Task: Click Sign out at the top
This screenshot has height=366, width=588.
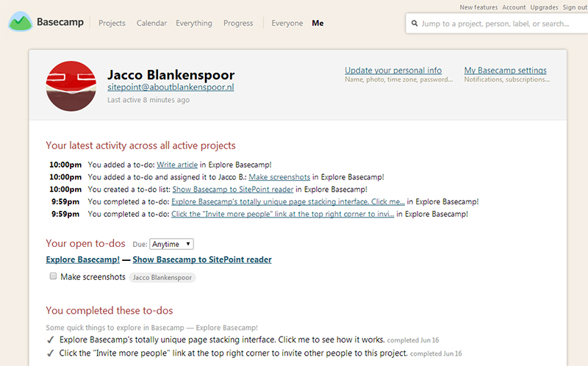Action: pos(575,7)
